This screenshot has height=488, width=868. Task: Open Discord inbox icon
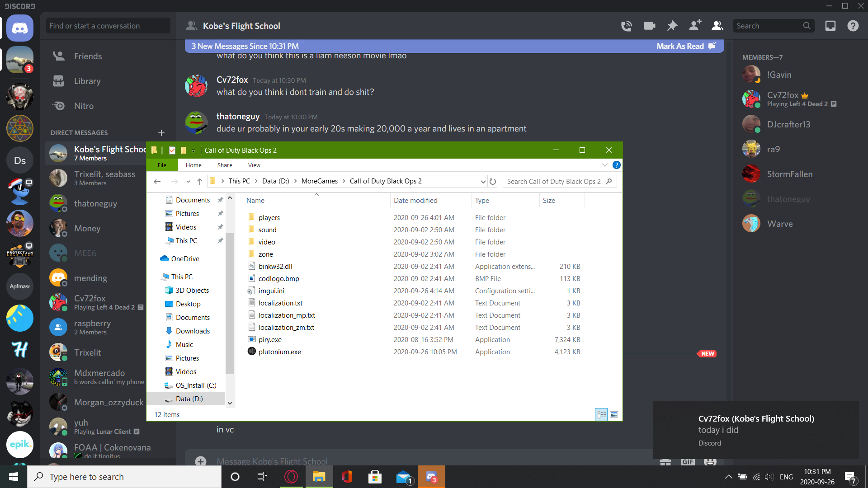[830, 26]
